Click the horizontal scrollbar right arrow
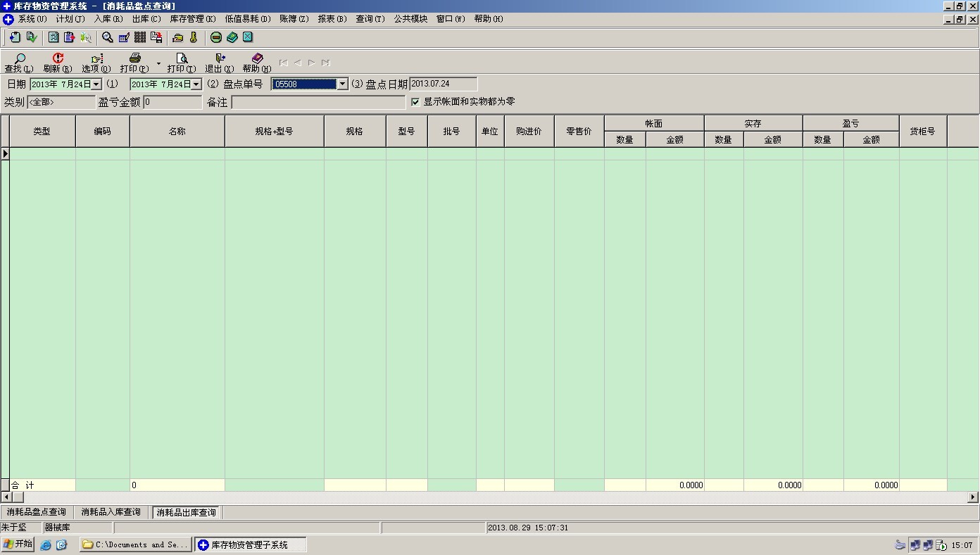This screenshot has width=980, height=555. tap(974, 497)
